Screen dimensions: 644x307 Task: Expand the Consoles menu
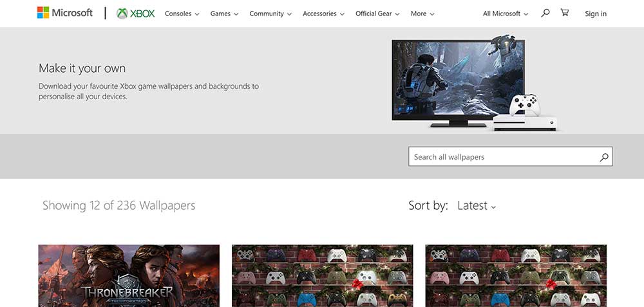click(182, 14)
